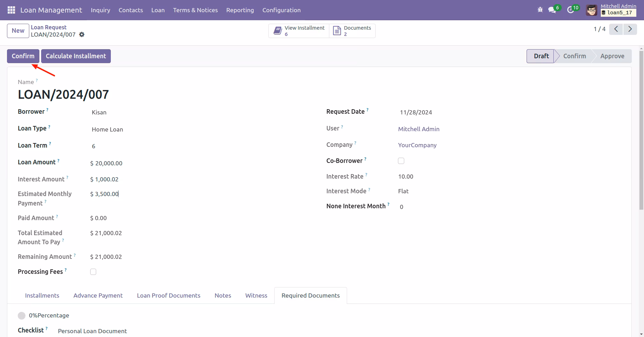The image size is (644, 337).
Task: Click the gear icon beside LOAN/2024/007
Action: tap(82, 35)
